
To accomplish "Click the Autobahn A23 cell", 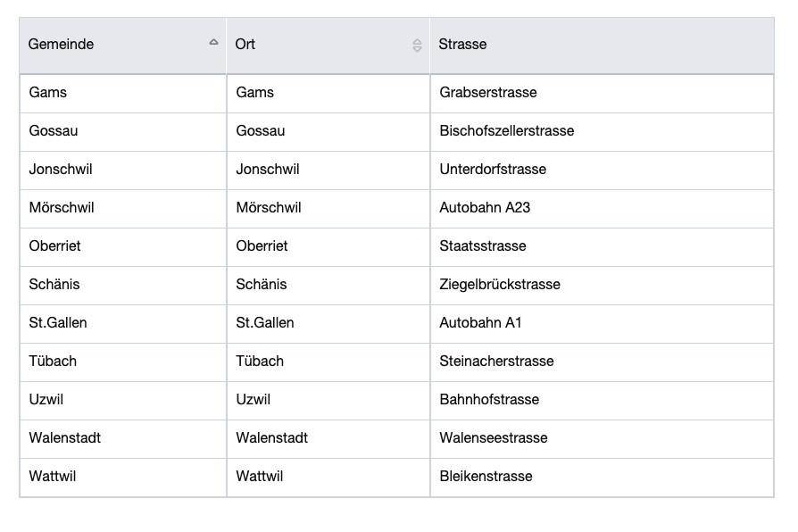I will pyautogui.click(x=485, y=208).
